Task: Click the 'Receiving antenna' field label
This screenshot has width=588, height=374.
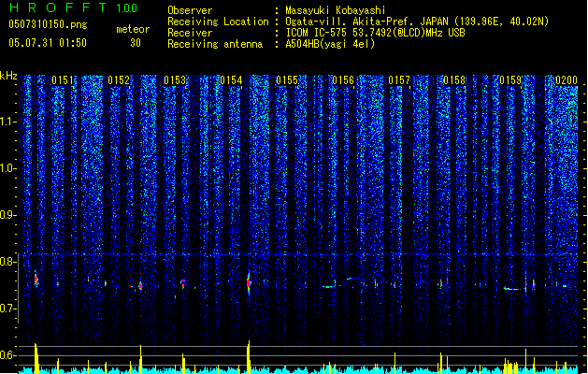Action: click(215, 44)
